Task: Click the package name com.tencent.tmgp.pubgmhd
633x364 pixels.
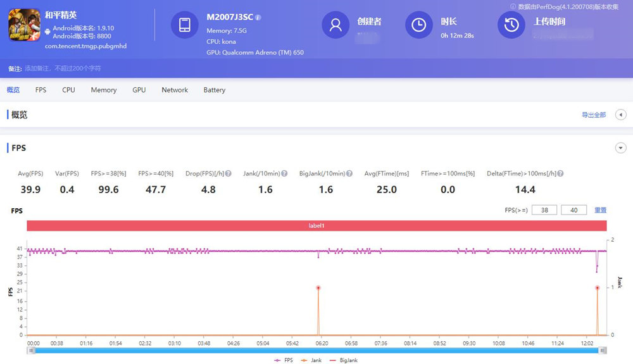Action: click(85, 46)
